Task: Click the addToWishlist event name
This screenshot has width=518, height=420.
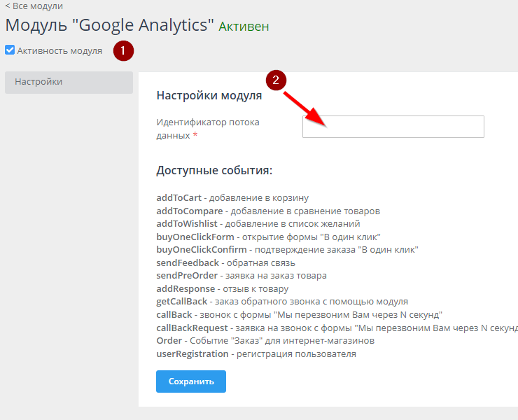Action: (188, 224)
